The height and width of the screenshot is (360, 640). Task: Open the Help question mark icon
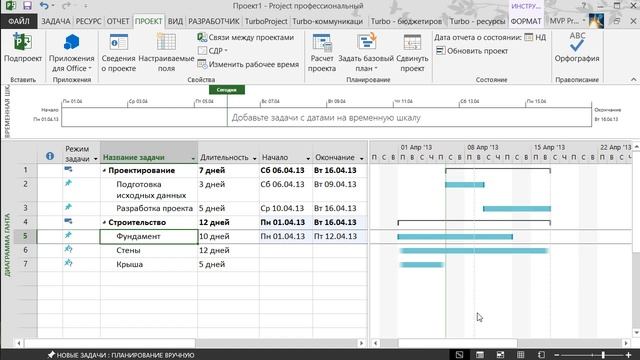coord(583,6)
